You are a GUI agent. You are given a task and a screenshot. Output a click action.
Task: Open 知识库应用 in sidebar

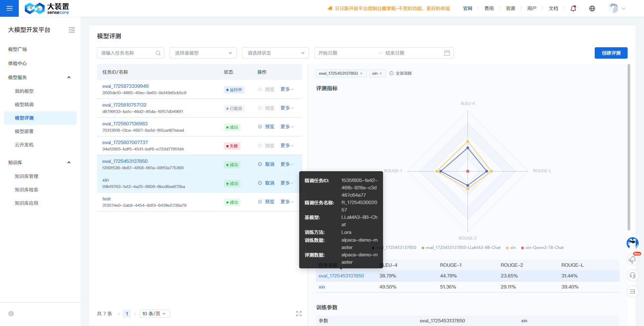(26, 203)
